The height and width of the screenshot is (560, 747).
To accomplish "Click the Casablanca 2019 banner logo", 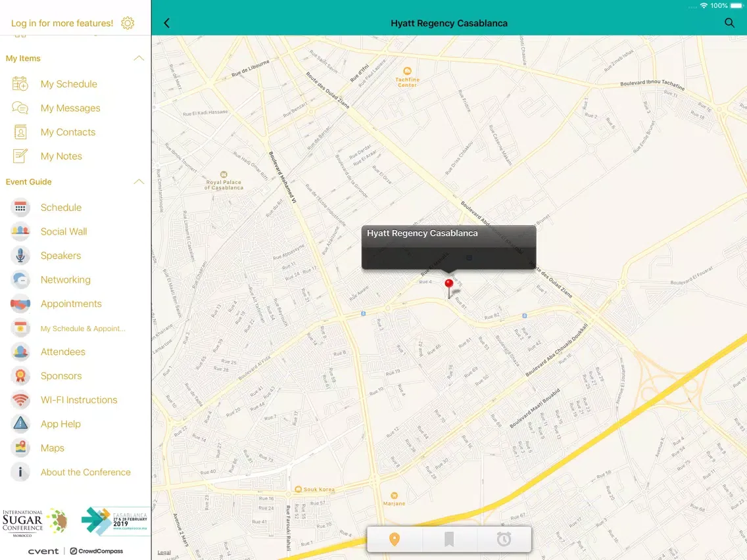I will point(114,521).
